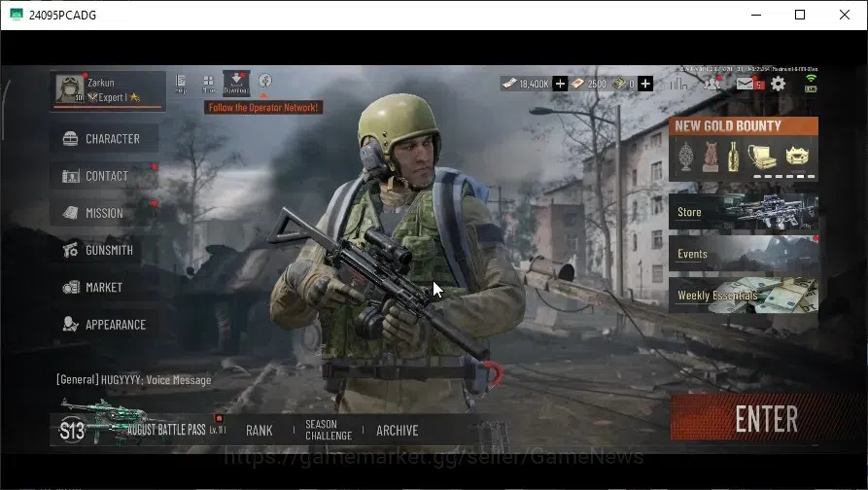This screenshot has height=490, width=868.
Task: Open the SEASON CHALLENGE tab
Action: coord(329,430)
